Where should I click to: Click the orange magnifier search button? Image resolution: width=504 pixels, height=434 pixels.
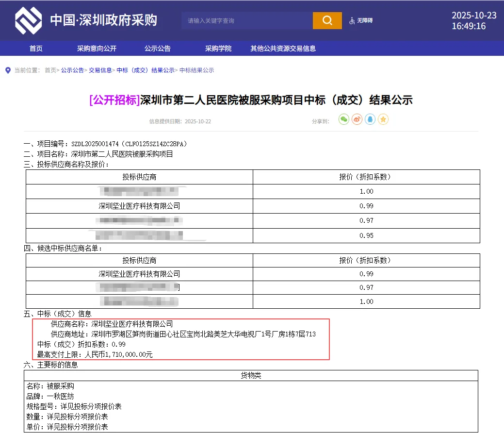[x=327, y=20]
